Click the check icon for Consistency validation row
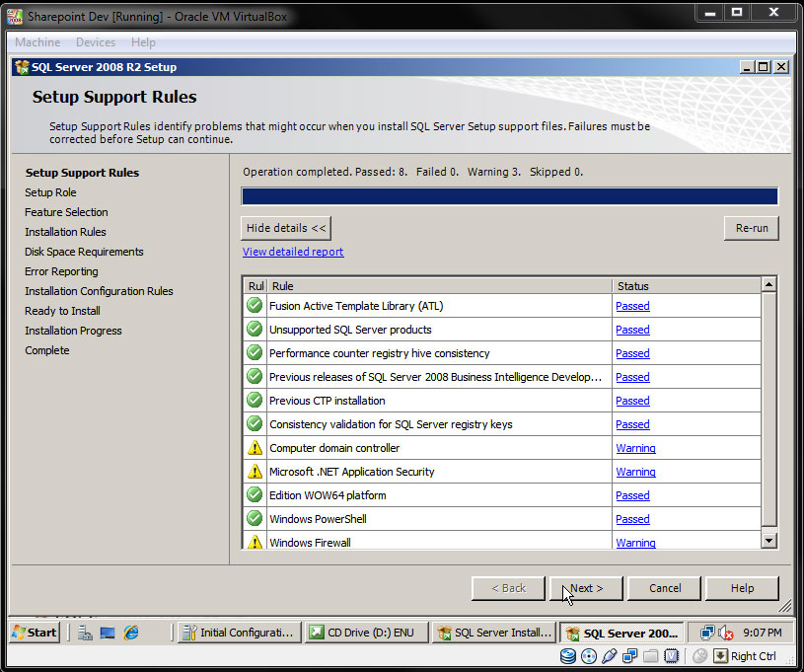Viewport: 804px width, 672px height. coord(255,423)
